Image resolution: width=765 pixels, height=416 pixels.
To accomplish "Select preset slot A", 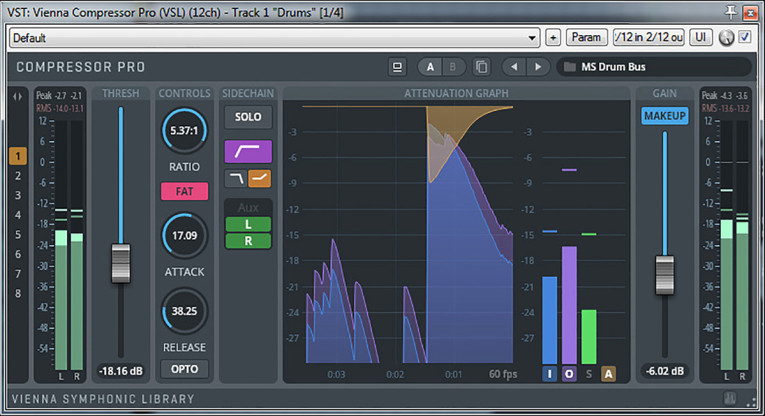I will click(x=430, y=67).
